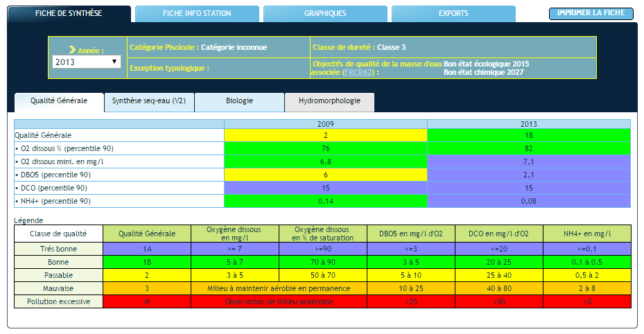Pick the purple 1A legend cell
Screen dimensions: 644x334
[146, 249]
